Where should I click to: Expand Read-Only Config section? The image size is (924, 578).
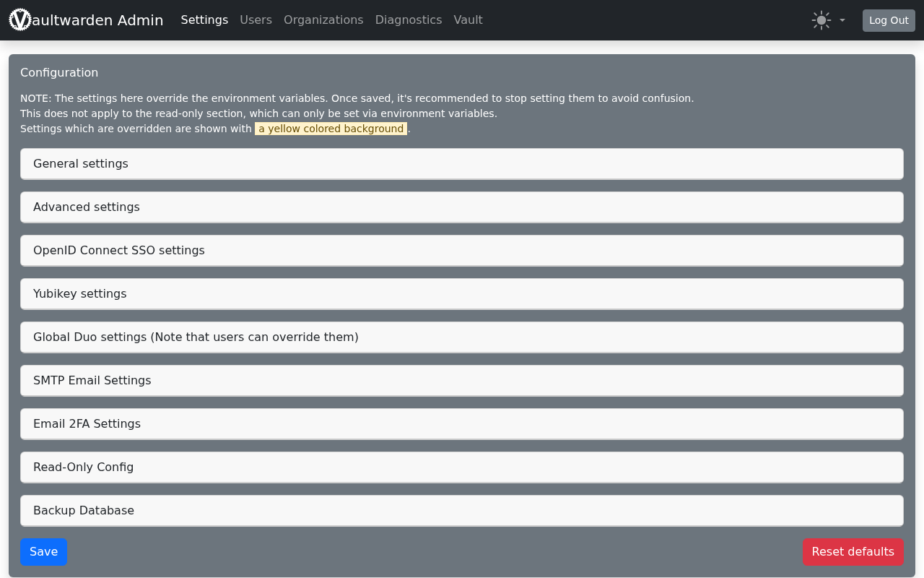coord(462,467)
